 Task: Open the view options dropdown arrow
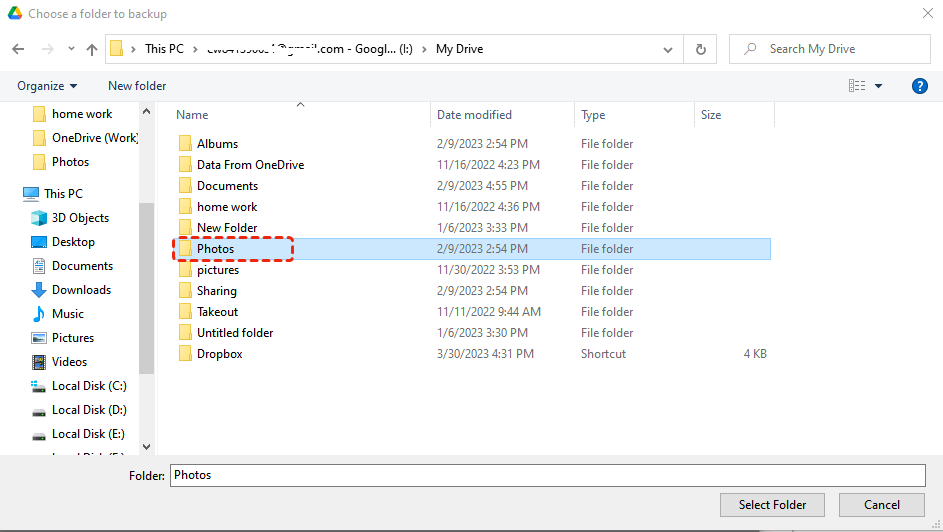pyautogui.click(x=879, y=86)
